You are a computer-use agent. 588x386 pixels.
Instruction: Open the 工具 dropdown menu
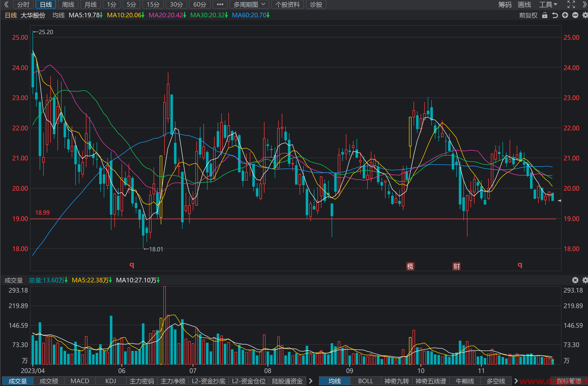(x=548, y=4)
